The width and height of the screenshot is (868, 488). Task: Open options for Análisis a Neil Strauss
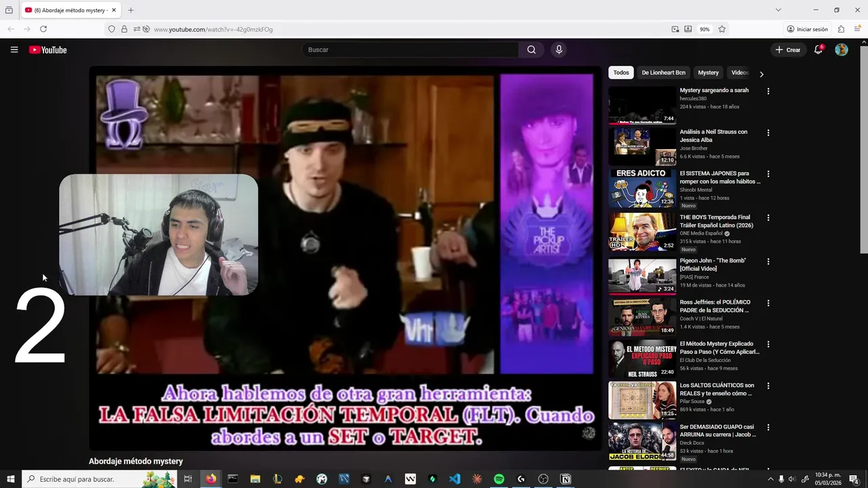tap(768, 132)
